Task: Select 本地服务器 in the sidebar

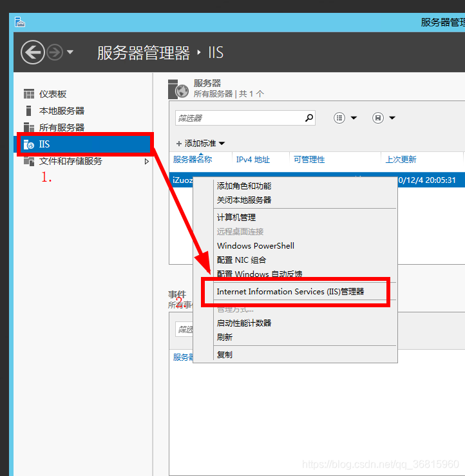Action: [x=62, y=111]
